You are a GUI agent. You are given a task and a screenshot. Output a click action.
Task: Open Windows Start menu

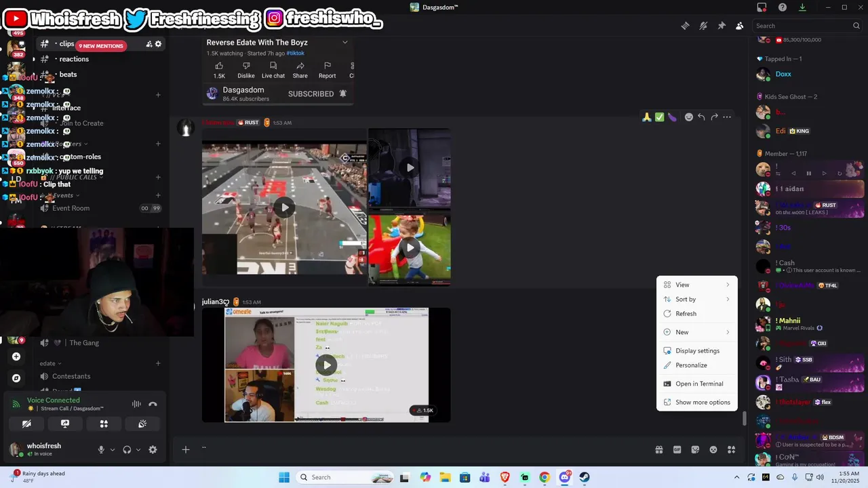tap(283, 477)
